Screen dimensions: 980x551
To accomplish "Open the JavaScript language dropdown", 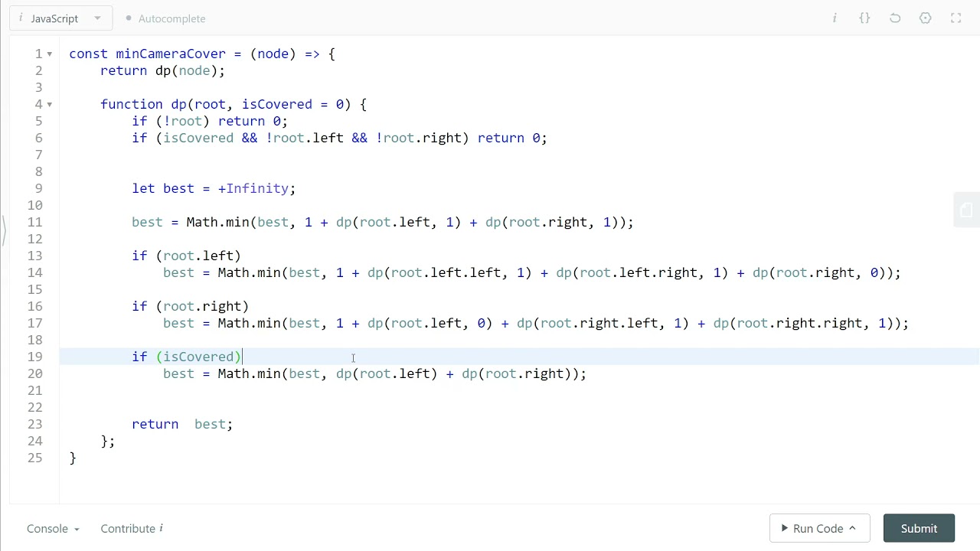I will 61,18.
